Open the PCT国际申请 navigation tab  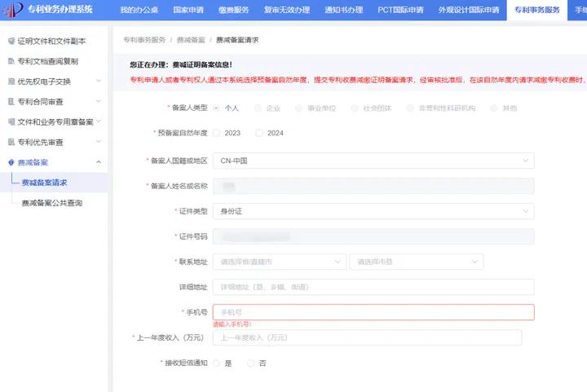pyautogui.click(x=400, y=10)
